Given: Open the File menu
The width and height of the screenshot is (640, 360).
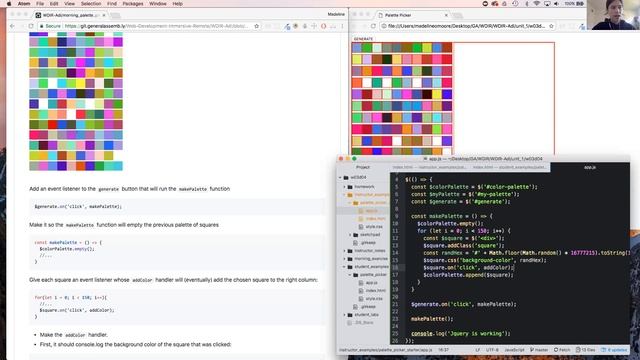Looking at the screenshot, I should [40, 4].
